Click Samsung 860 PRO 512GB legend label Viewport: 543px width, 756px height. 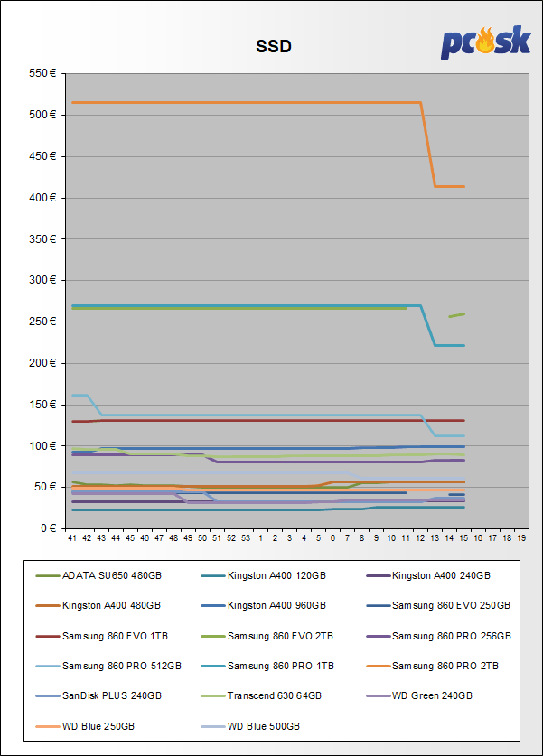tap(121, 666)
